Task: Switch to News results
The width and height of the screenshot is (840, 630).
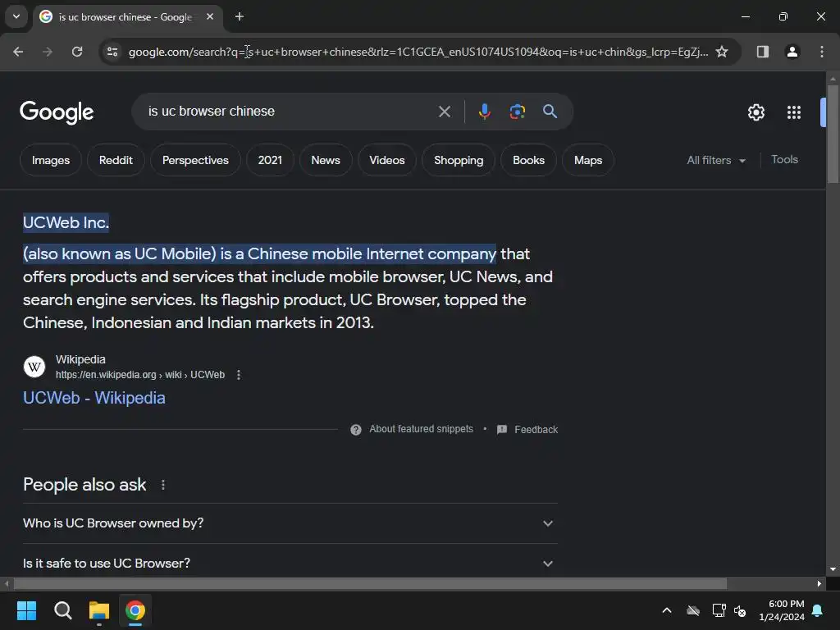Action: [x=326, y=160]
